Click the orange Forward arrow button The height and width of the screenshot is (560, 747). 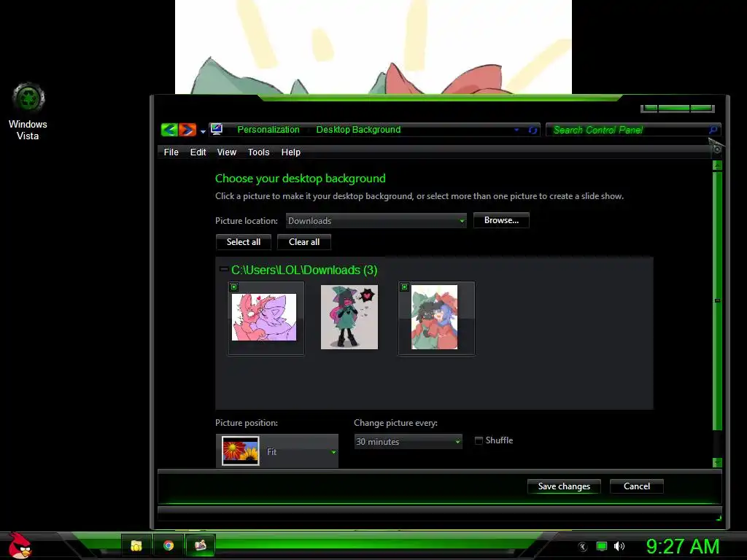[187, 130]
